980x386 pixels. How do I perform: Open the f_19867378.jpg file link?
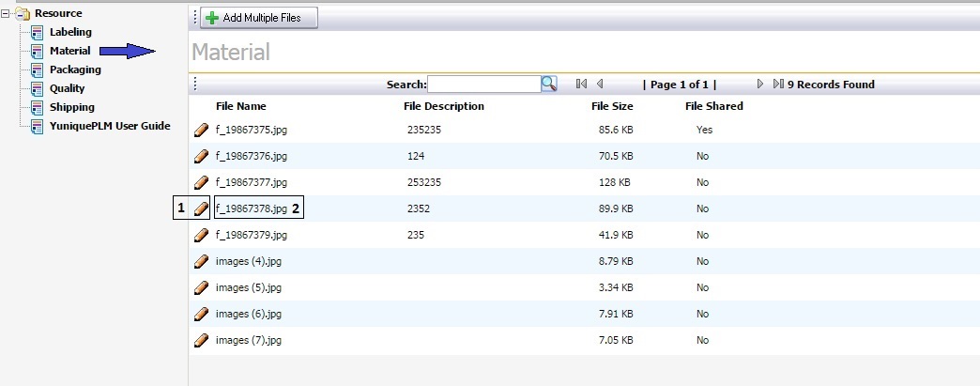pos(251,208)
